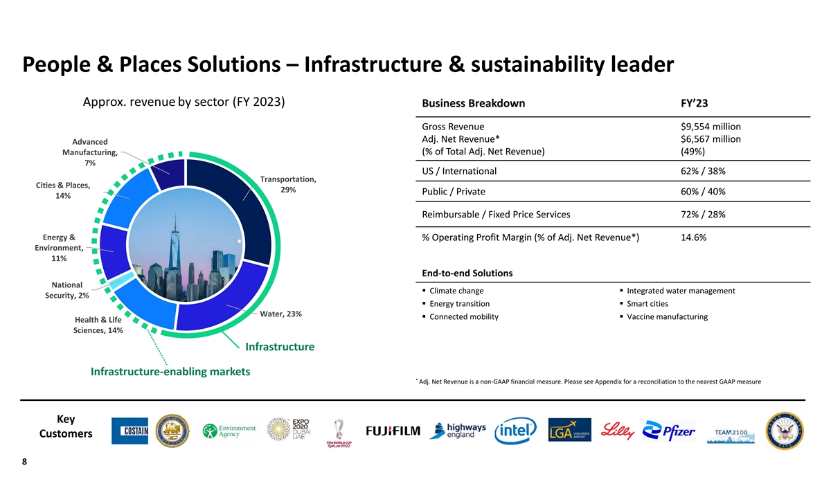Select the Lilly logo
The width and height of the screenshot is (831, 504).
coord(618,431)
